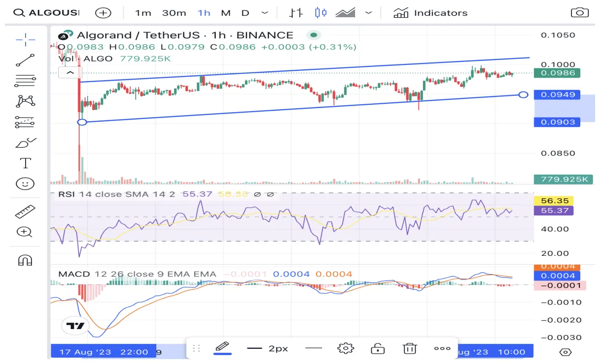The height and width of the screenshot is (364, 600).
Task: Select the Daily D timeframe
Action: point(245,13)
